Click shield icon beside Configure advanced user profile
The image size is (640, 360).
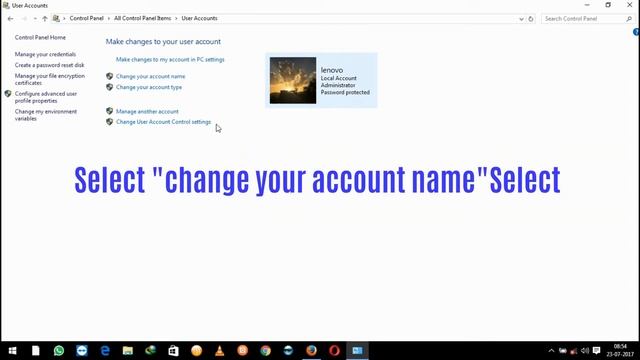tap(8, 94)
